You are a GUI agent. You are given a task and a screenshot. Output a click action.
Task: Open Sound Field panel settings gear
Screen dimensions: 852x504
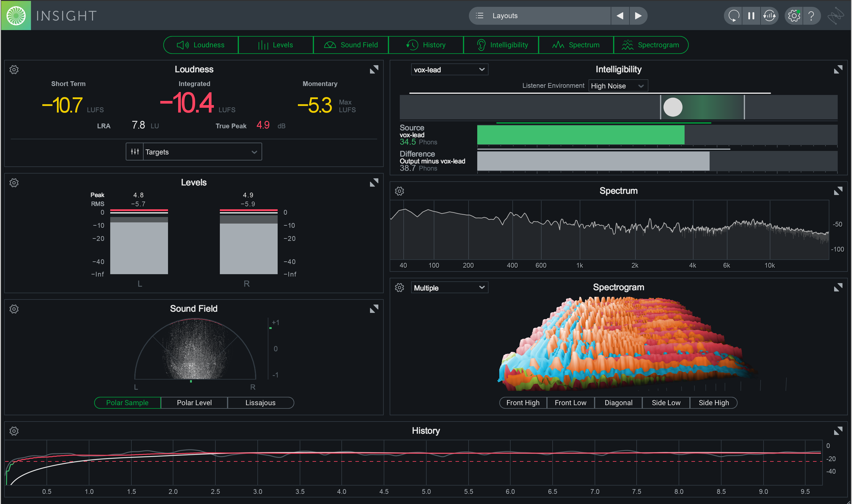coord(14,309)
